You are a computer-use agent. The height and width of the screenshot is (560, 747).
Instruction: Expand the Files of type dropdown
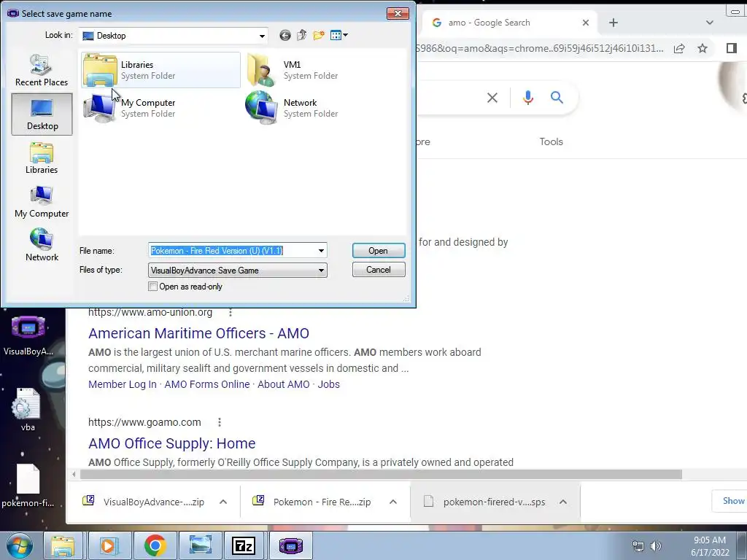coord(321,271)
